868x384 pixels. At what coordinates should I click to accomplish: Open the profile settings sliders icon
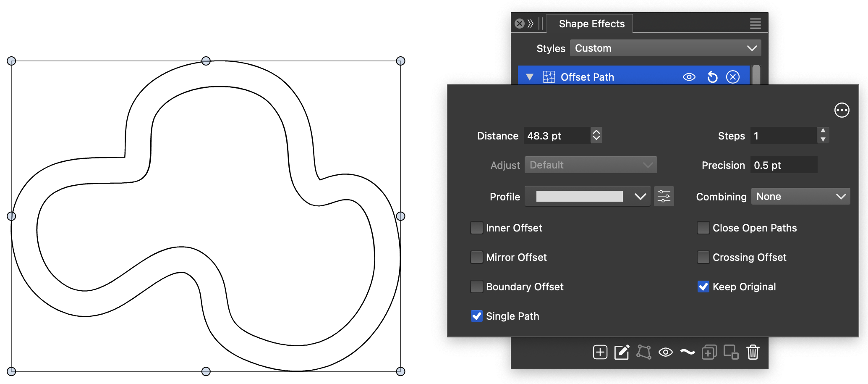pyautogui.click(x=664, y=197)
